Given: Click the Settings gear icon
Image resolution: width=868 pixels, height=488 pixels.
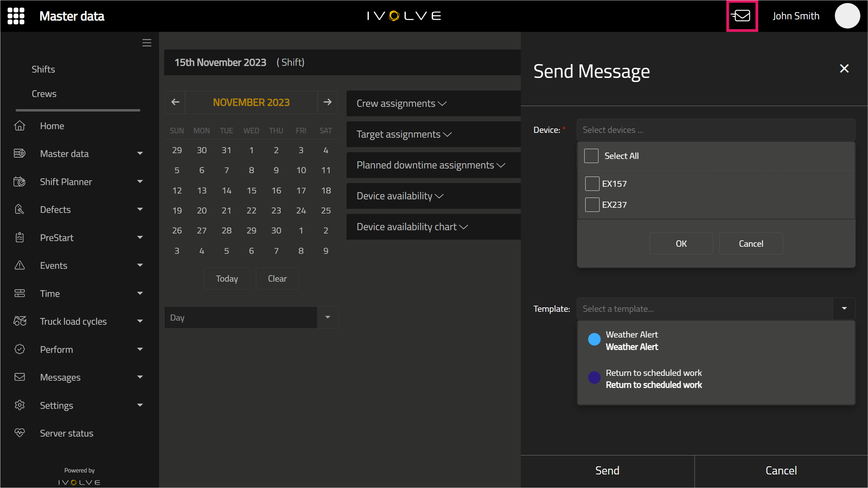Looking at the screenshot, I should [x=20, y=405].
